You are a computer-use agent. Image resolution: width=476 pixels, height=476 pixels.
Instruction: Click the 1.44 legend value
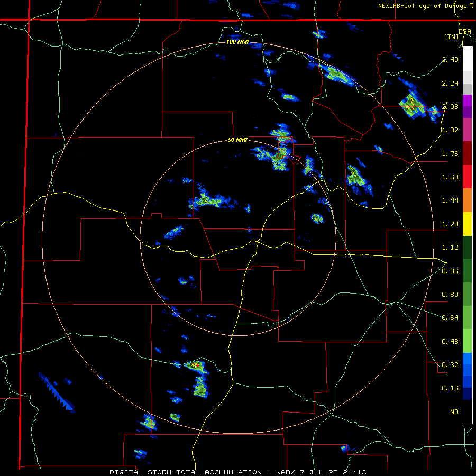pyautogui.click(x=450, y=200)
